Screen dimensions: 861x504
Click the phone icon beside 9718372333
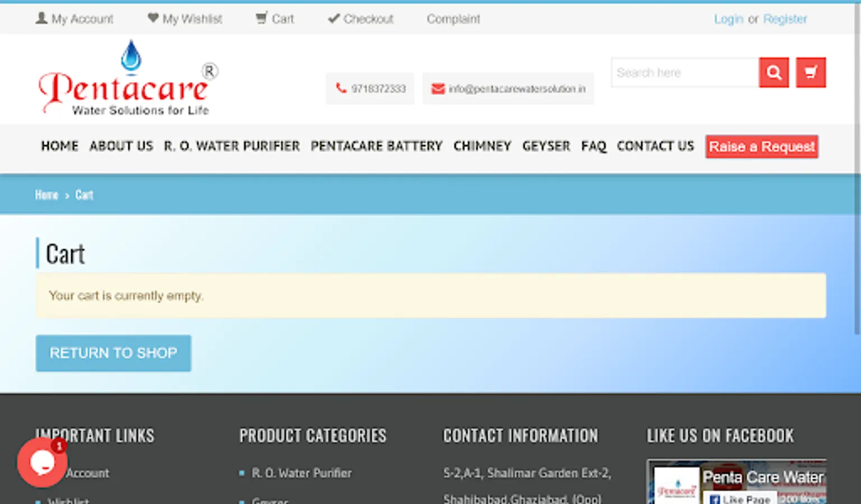(341, 88)
